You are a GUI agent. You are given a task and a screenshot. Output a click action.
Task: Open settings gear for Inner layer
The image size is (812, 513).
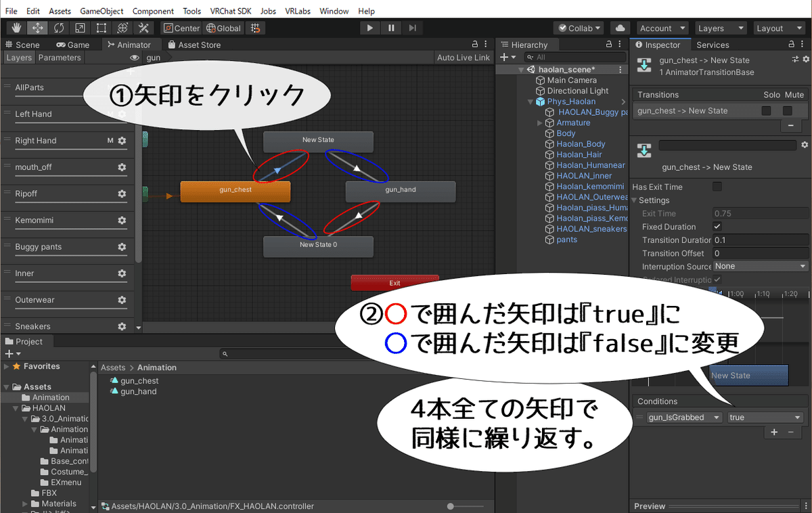(x=122, y=273)
